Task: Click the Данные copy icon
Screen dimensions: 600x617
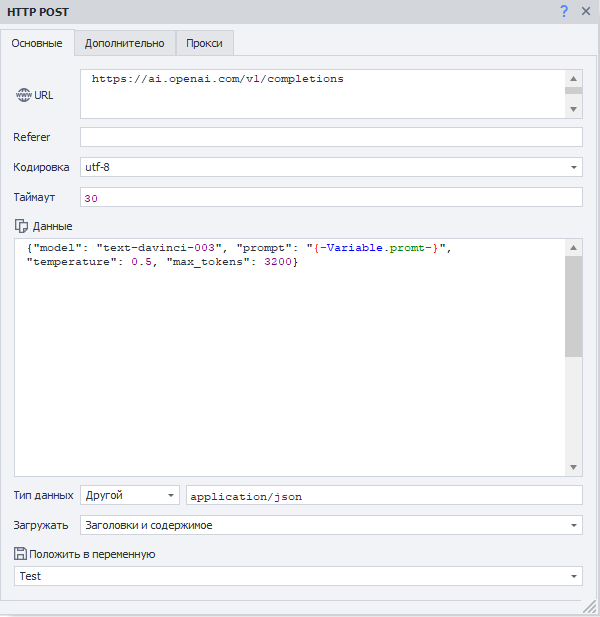Action: pos(21,226)
